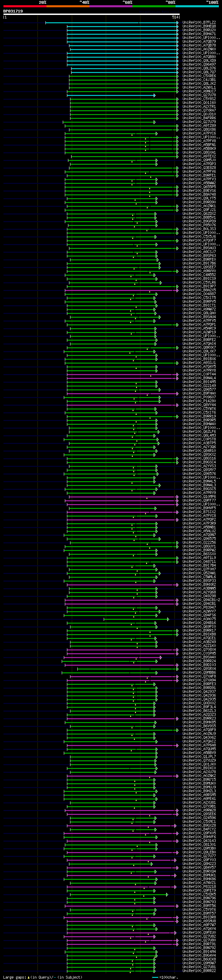The height and width of the screenshot is (980, 222).
Task: Open hit UniRef100_Q96497
Action: click(x=199, y=64)
